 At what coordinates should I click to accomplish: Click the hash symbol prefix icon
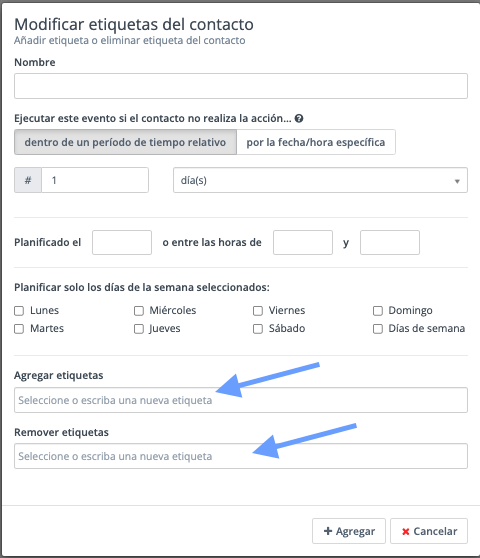pos(28,180)
